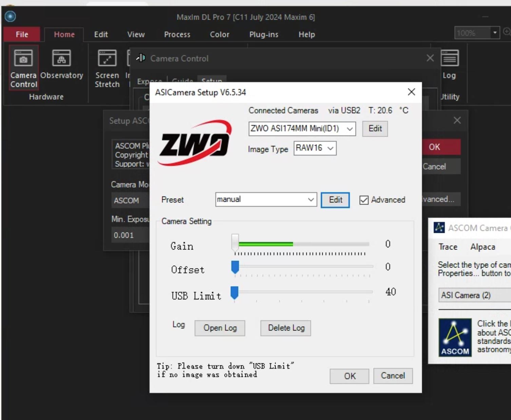The image size is (511, 420).
Task: Confirm ASICamera Setup with OK
Action: click(x=349, y=376)
